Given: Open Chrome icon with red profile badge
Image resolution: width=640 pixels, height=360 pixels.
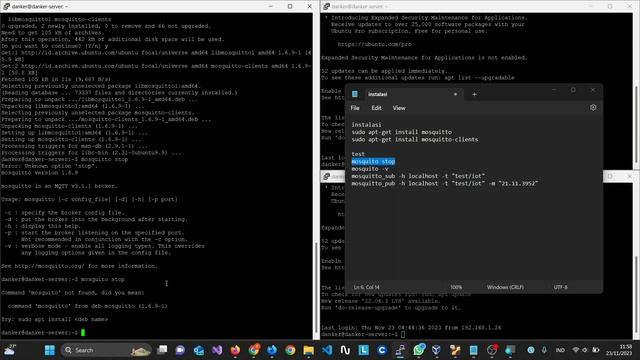Looking at the screenshot, I should point(254,350).
